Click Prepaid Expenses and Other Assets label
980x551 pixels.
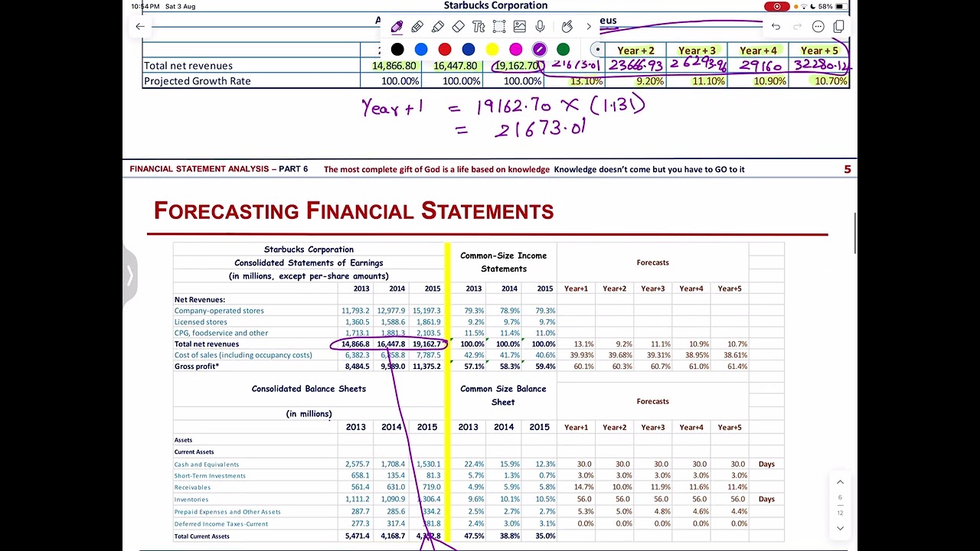tap(227, 512)
